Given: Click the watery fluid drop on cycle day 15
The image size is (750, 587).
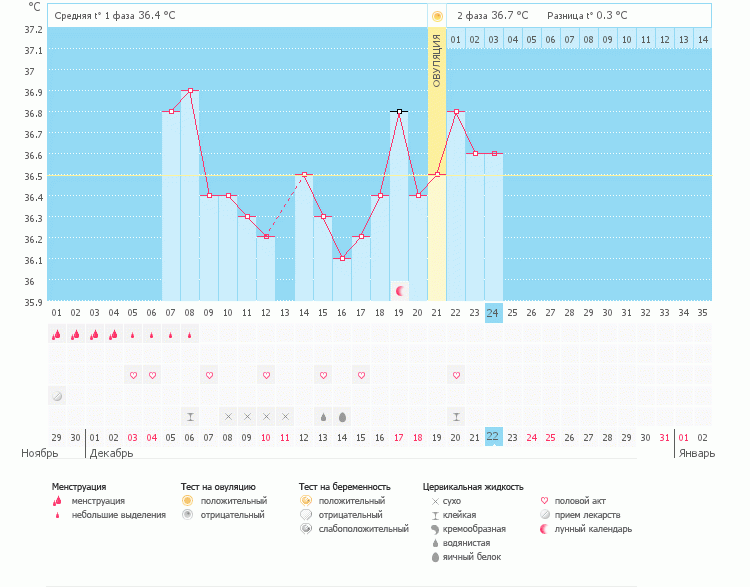Looking at the screenshot, I should 323,416.
